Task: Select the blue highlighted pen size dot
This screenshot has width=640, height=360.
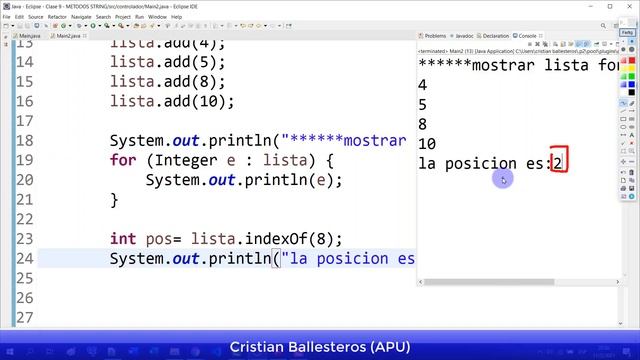Action: 632,41
